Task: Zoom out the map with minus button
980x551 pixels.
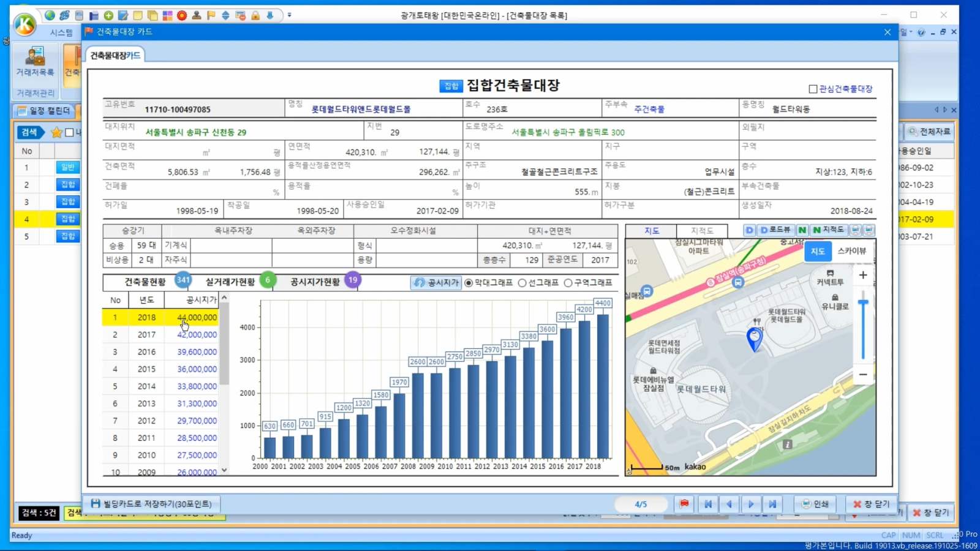Action: (x=863, y=374)
